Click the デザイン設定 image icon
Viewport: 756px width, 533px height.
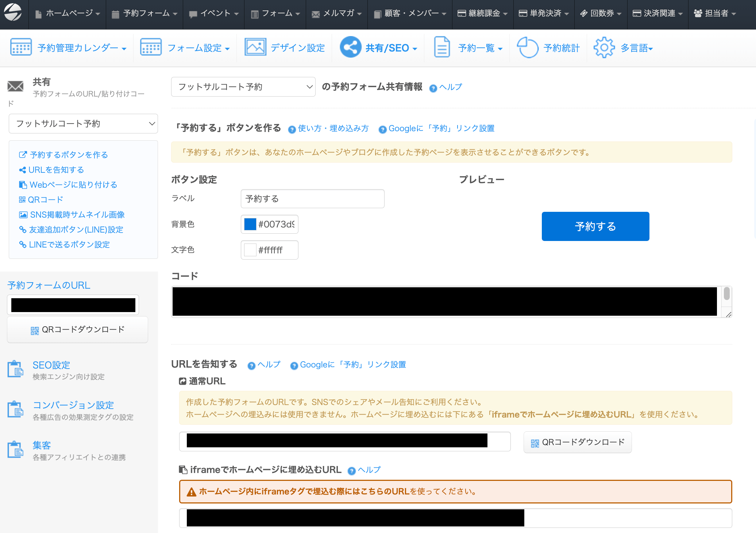pos(255,48)
